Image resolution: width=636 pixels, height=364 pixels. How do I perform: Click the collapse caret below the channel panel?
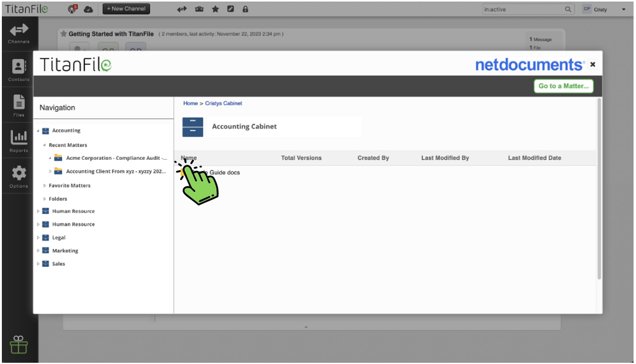pos(306,326)
